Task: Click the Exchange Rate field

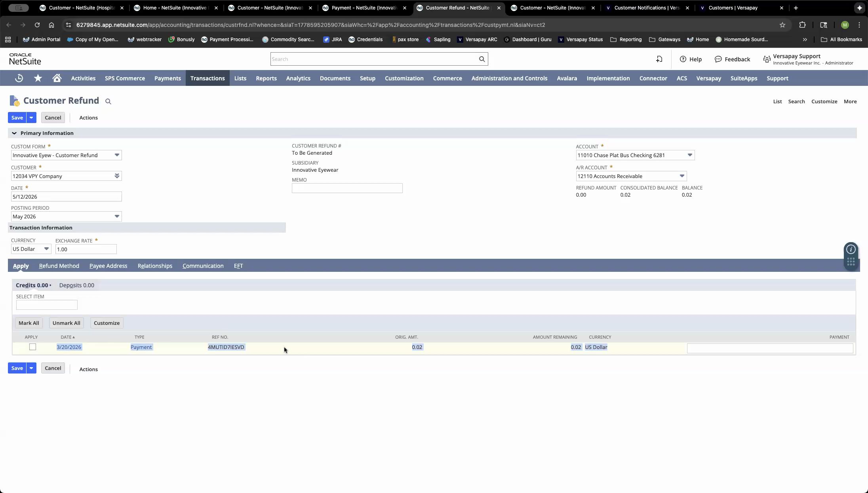Action: 86,249
